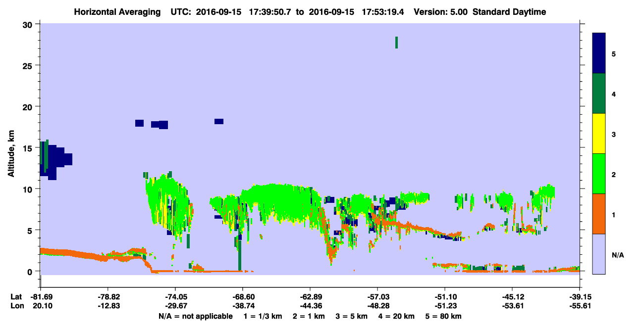Click legend text '1 = 1/3 km'
Viewport: 644px width, 330px height.
263,316
